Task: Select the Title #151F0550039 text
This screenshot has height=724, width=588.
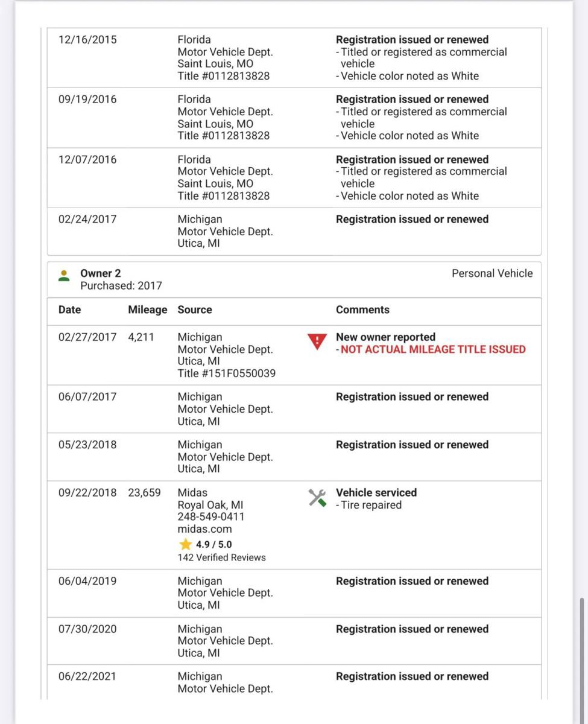Action: 226,373
